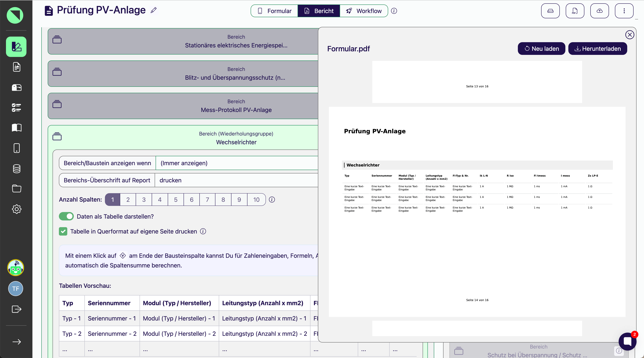Click the cloud upload icon button

coord(599,11)
